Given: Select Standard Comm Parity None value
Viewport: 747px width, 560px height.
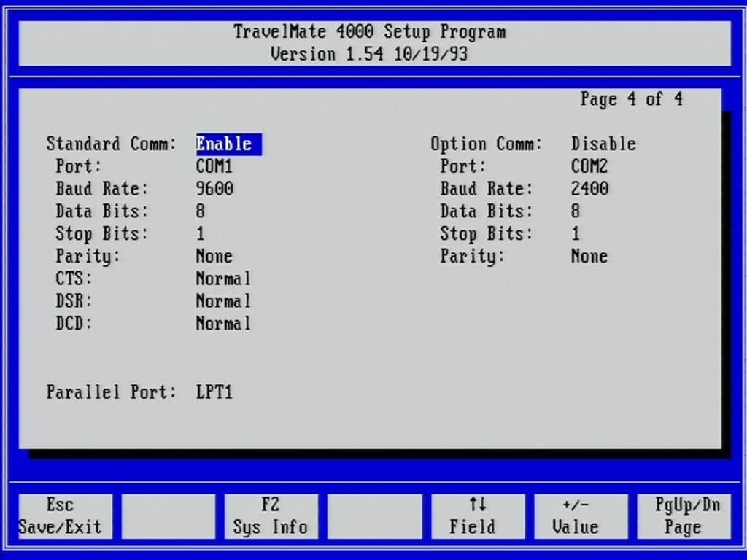Looking at the screenshot, I should click(214, 256).
